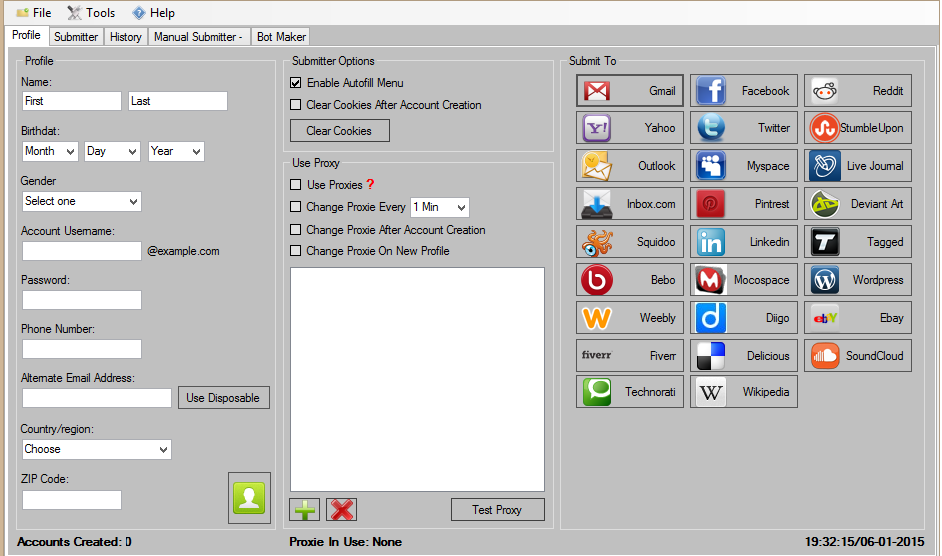Switch to the Submitter tab
This screenshot has height=556, width=942.
click(x=76, y=37)
